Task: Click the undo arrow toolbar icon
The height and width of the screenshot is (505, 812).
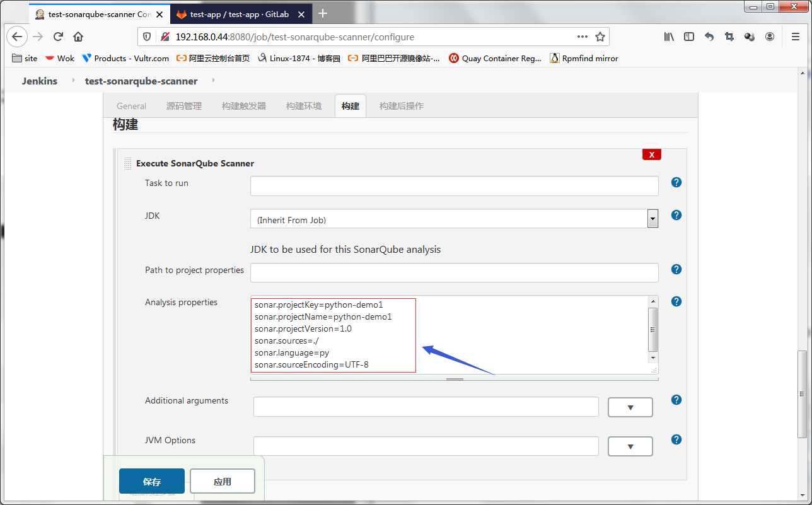Action: click(x=709, y=37)
